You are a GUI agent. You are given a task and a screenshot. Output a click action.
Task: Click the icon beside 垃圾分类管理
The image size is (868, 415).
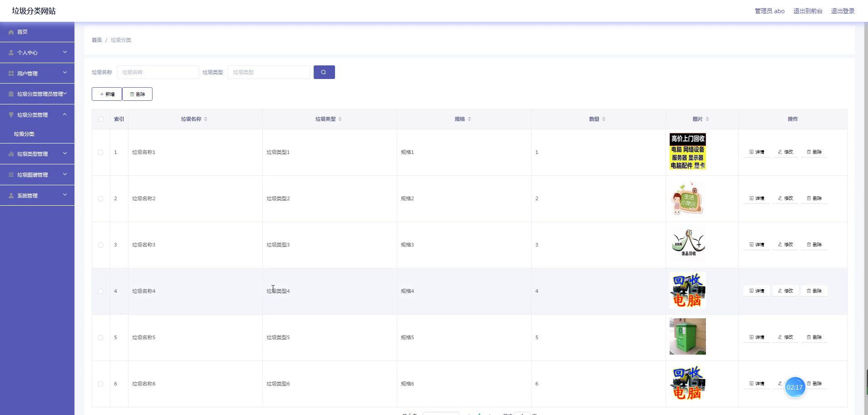[11, 115]
